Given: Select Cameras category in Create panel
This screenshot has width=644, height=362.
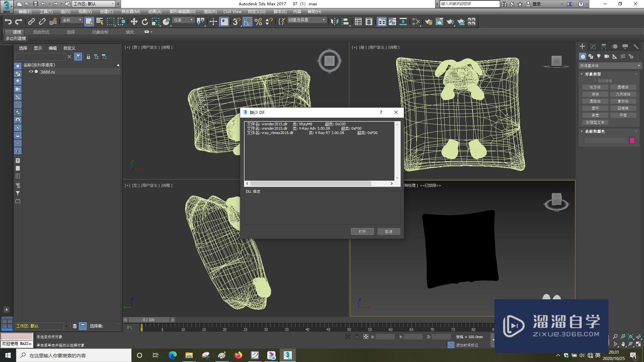Looking at the screenshot, I should [x=607, y=56].
